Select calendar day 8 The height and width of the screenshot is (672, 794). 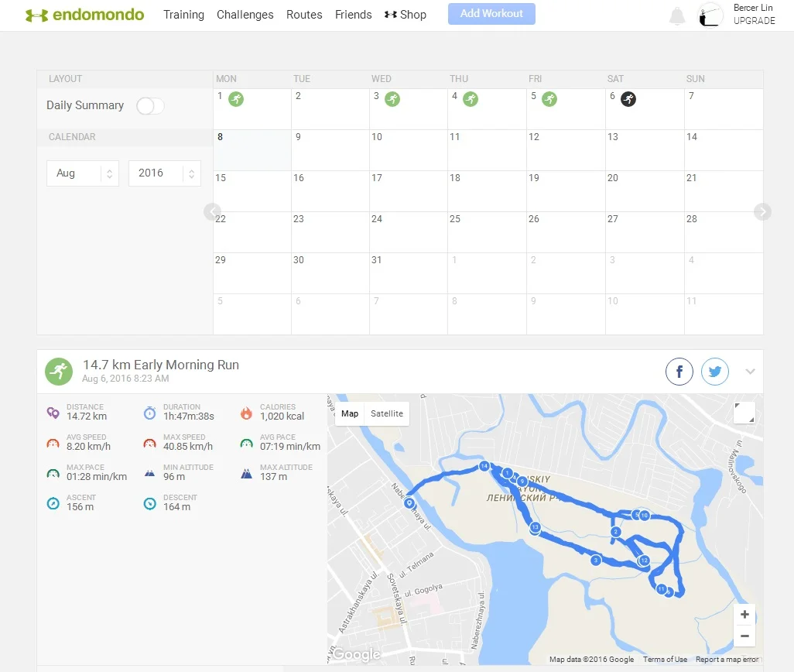(252, 150)
